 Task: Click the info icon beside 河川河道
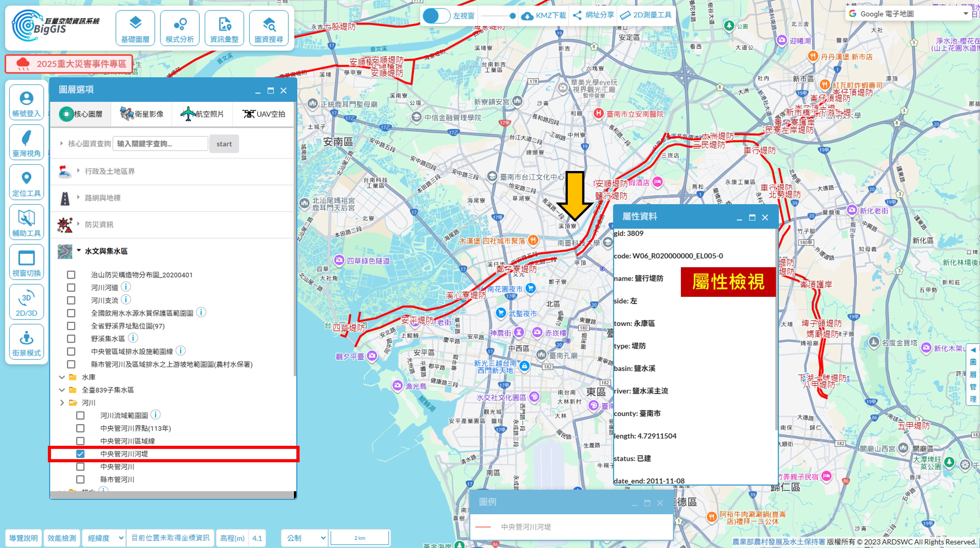(126, 287)
